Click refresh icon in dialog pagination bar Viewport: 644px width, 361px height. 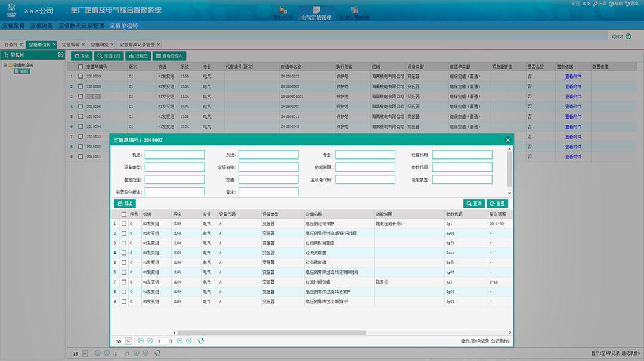(x=201, y=341)
